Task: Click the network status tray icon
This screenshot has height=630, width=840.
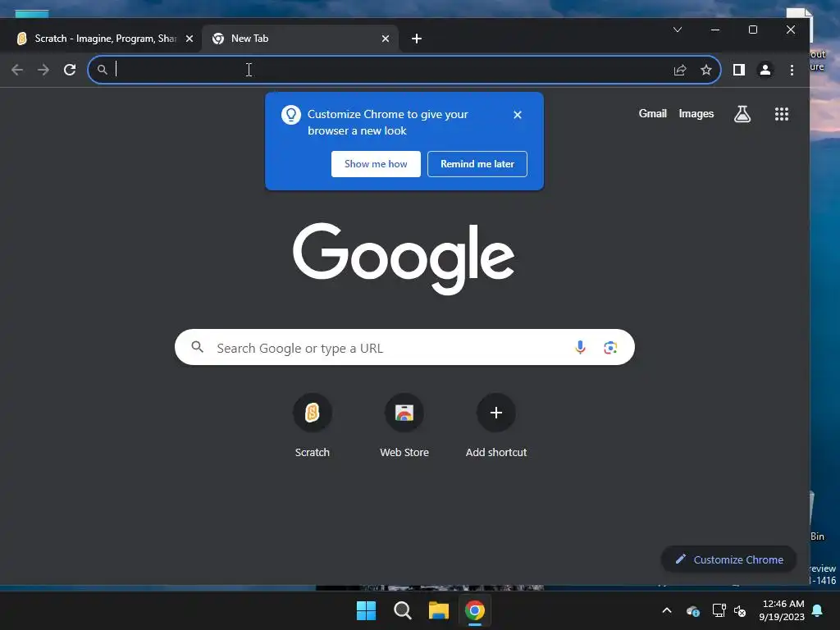Action: tap(719, 610)
